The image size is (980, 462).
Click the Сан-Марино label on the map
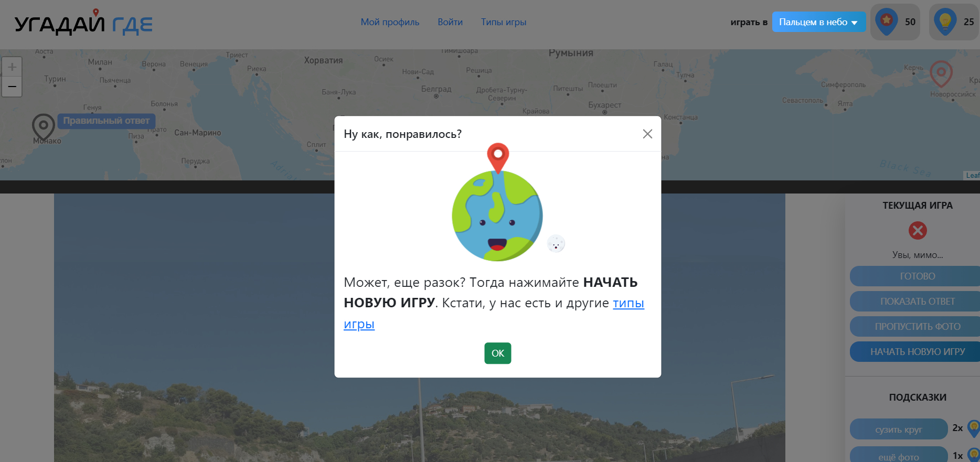pyautogui.click(x=197, y=133)
